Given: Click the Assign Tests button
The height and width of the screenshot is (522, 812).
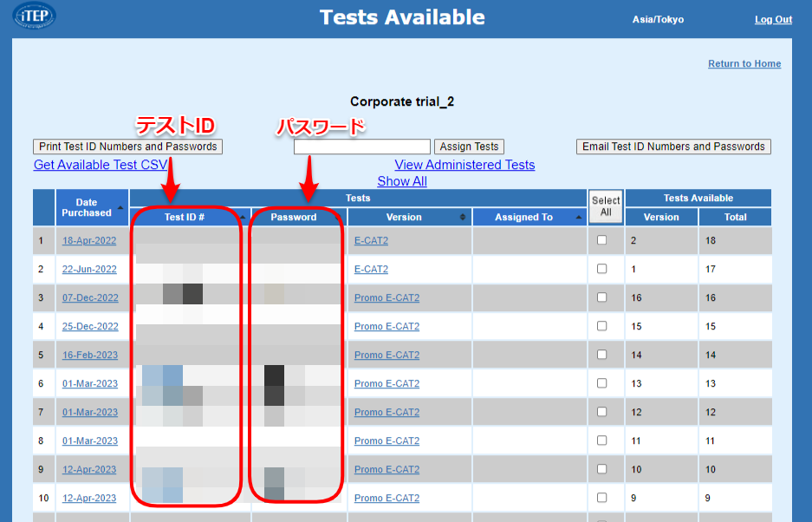Looking at the screenshot, I should (469, 147).
